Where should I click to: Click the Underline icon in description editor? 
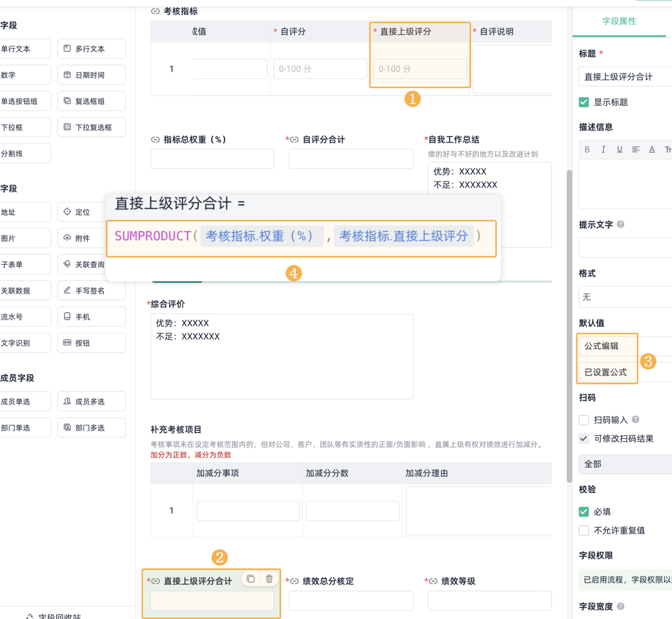click(619, 150)
